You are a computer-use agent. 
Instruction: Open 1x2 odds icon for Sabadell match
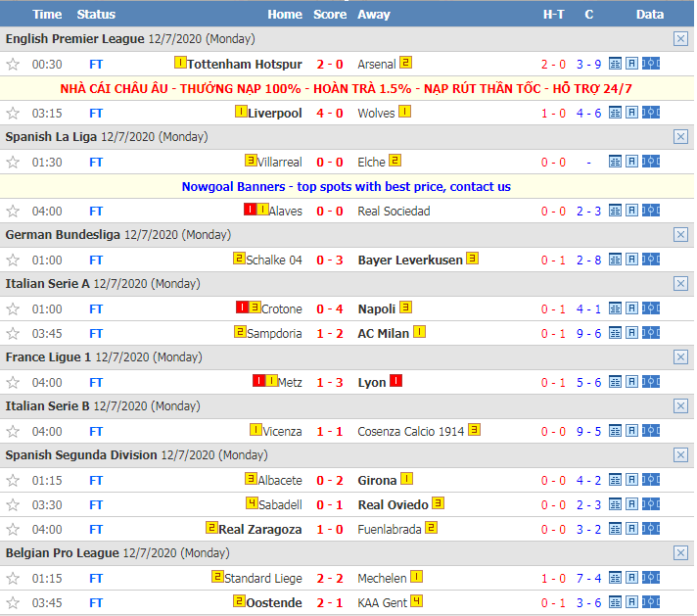(x=651, y=504)
